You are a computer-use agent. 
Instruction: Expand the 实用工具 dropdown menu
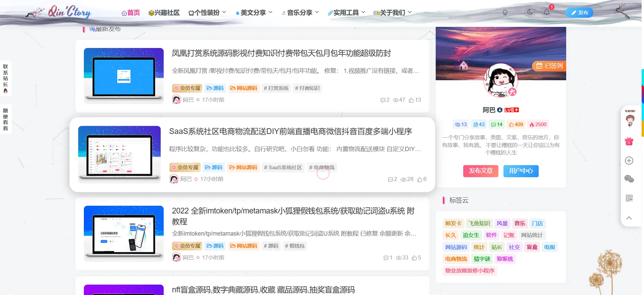tap(346, 13)
